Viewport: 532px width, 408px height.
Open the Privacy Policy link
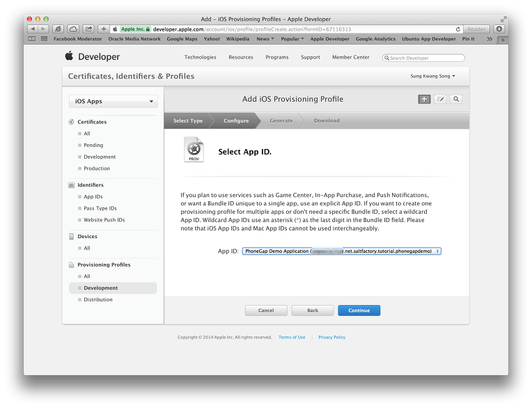point(332,337)
